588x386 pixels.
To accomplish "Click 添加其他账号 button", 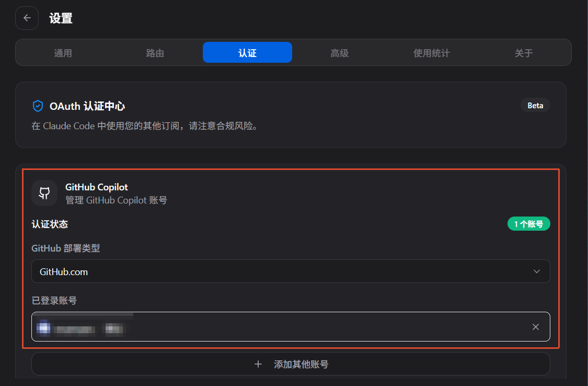I will point(291,364).
